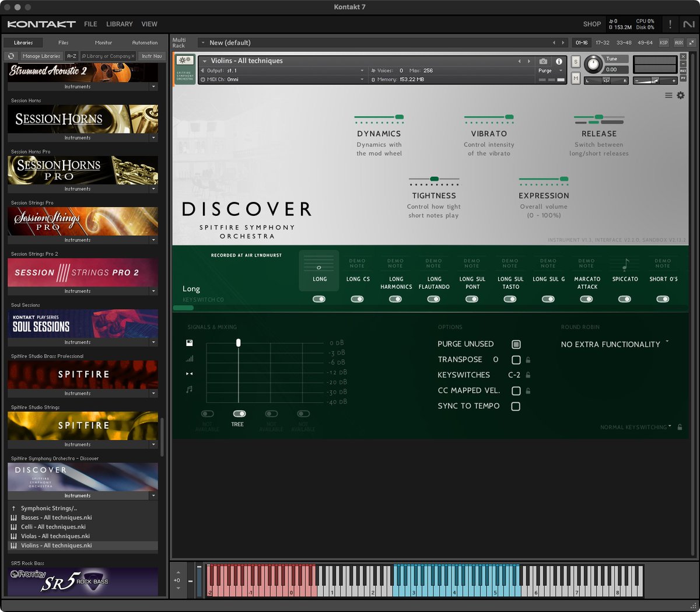Open the LIBRARY menu

click(120, 24)
